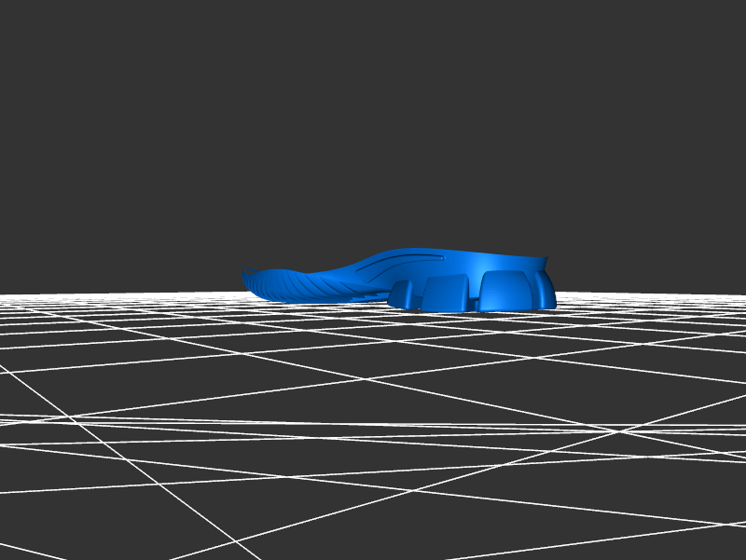Click the heel's upper rear edge
The width and height of the screenshot is (746, 560).
pos(541,261)
